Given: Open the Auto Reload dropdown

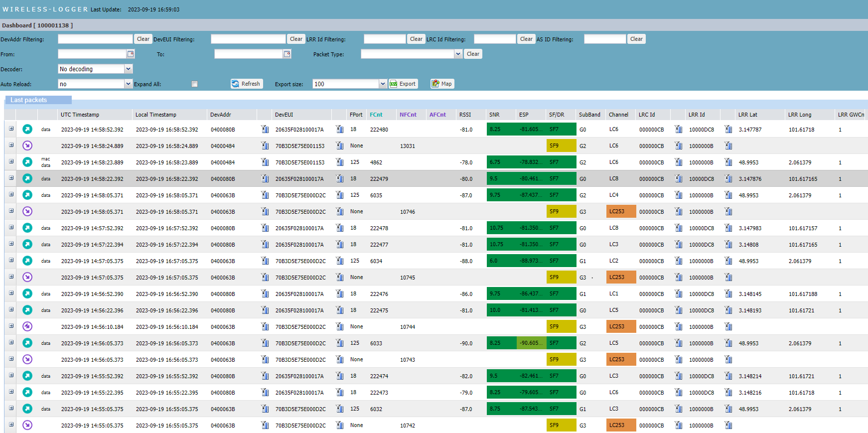Looking at the screenshot, I should point(128,84).
